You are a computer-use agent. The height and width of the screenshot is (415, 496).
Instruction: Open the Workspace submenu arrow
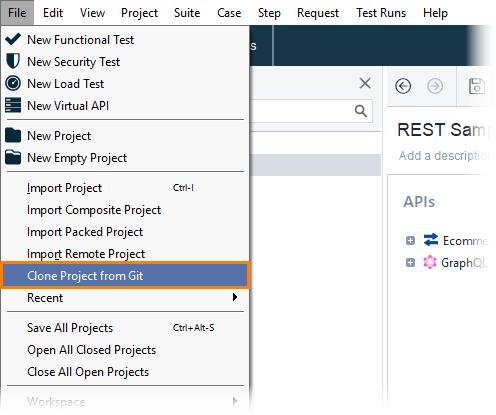click(235, 401)
